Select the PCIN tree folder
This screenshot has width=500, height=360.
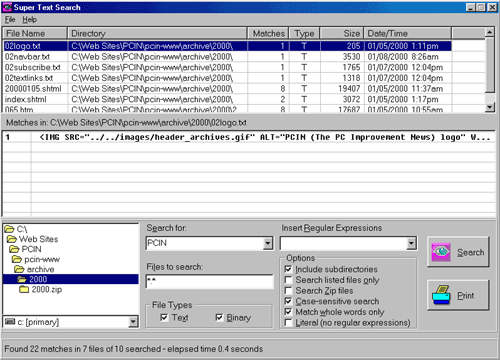click(31, 249)
